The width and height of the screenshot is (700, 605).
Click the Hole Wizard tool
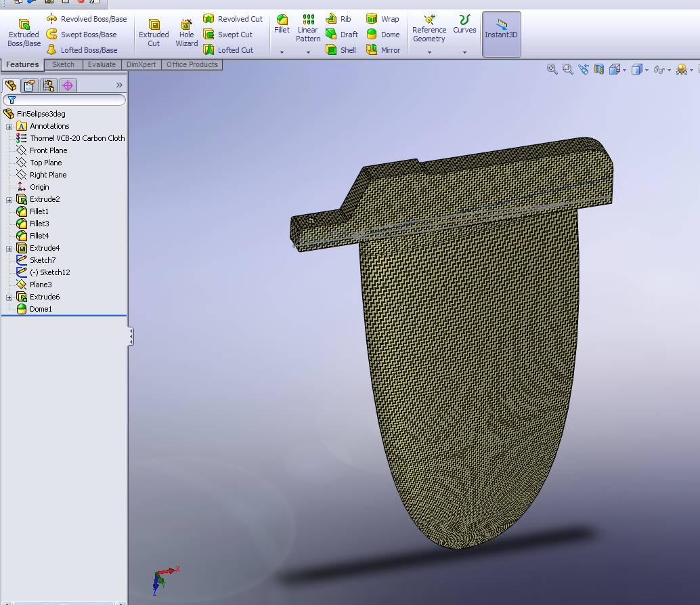click(x=187, y=34)
